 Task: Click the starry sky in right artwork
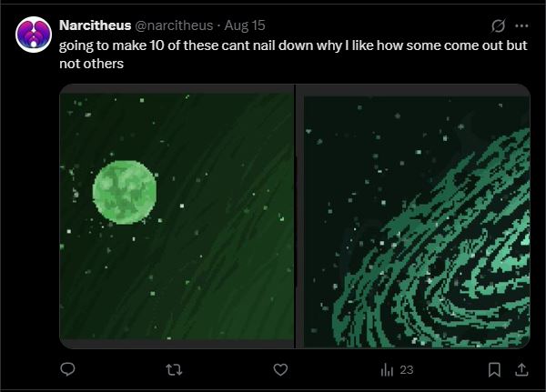tap(366, 156)
